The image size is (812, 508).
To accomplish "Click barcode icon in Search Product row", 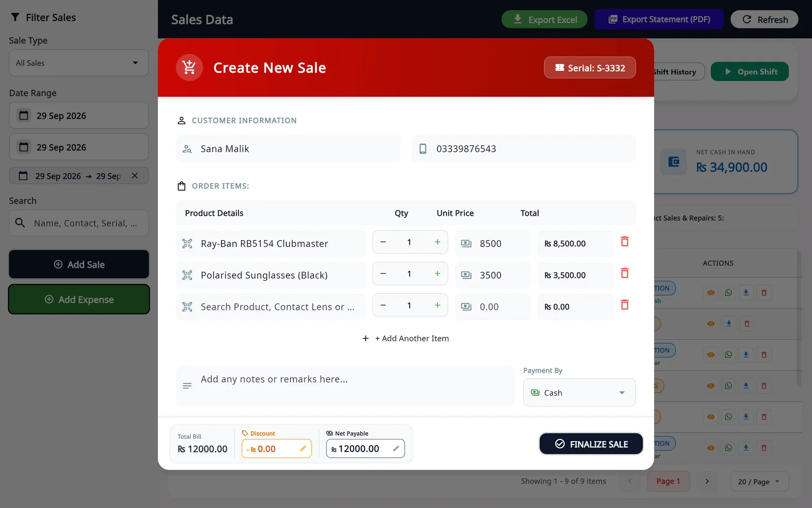I will tap(187, 307).
